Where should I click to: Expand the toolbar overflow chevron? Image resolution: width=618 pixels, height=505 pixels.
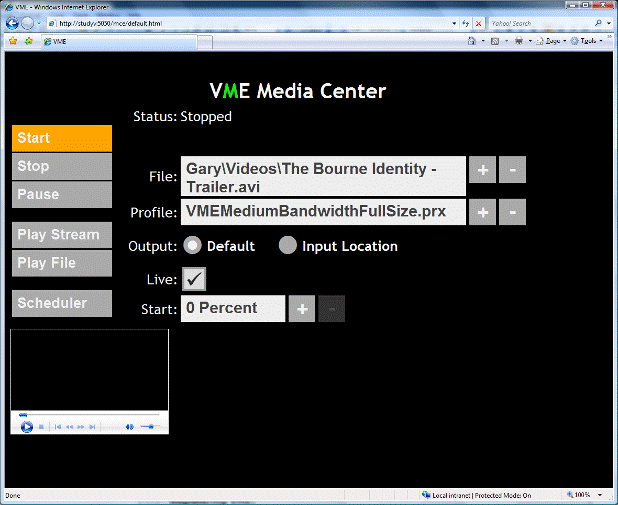(x=611, y=39)
